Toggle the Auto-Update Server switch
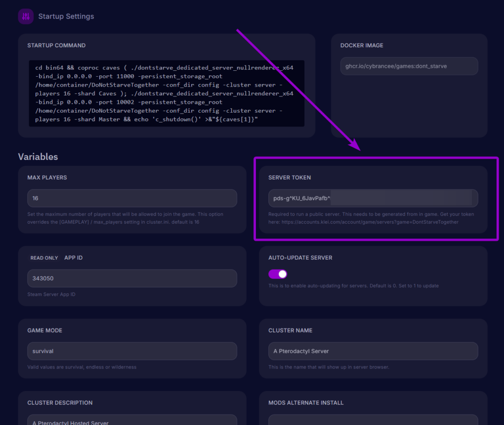This screenshot has height=425, width=504. click(278, 274)
